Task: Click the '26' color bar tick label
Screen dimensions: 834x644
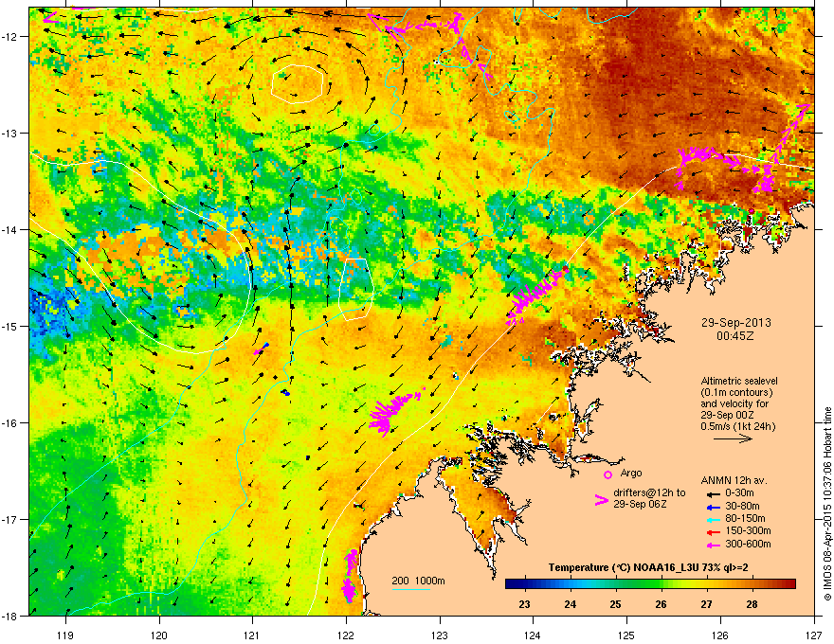Action: 662,604
